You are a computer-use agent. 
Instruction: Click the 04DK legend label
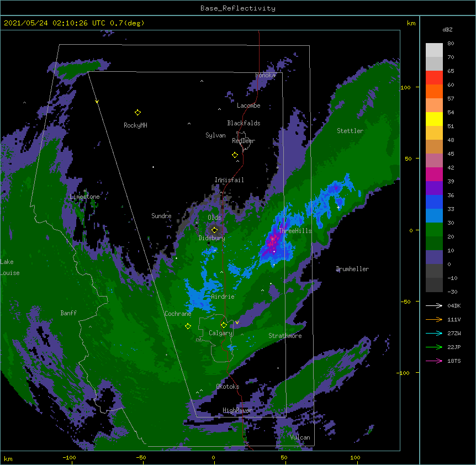pyautogui.click(x=454, y=305)
